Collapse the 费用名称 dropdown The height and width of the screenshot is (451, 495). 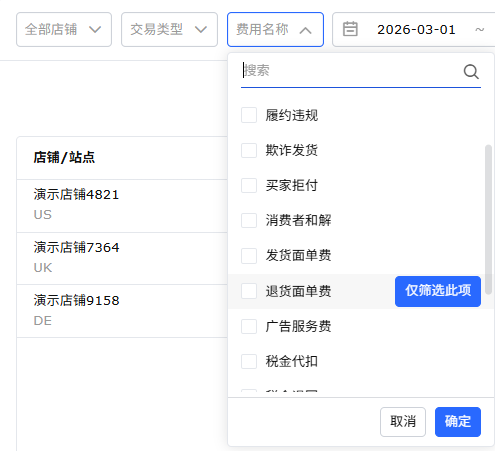tap(275, 29)
